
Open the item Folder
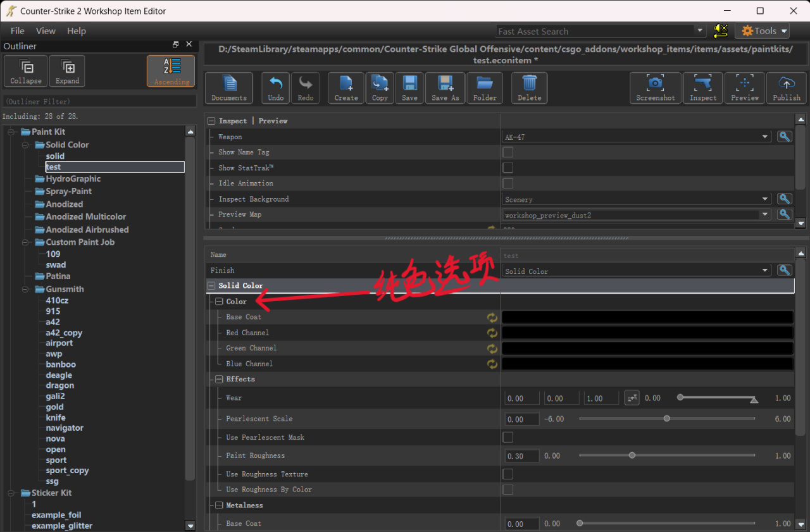click(x=485, y=88)
